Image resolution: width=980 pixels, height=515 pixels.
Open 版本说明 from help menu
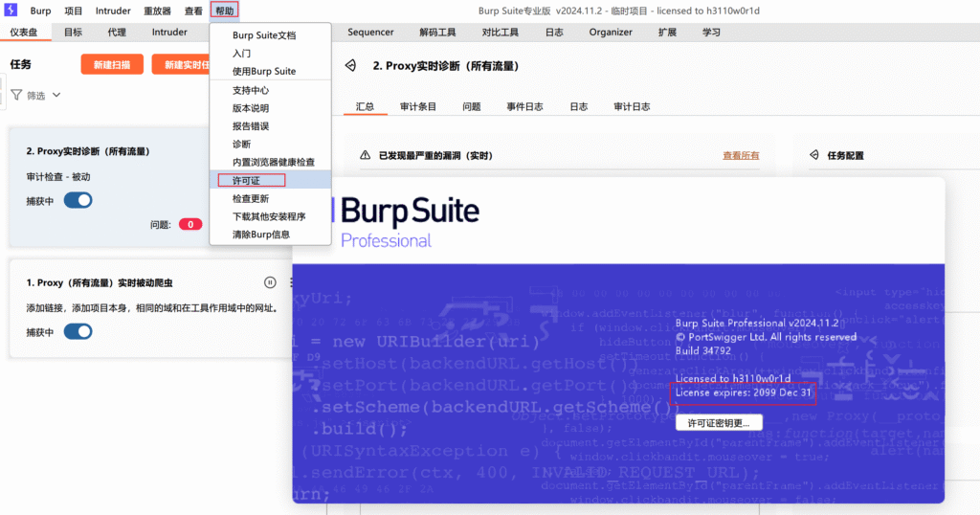271,108
